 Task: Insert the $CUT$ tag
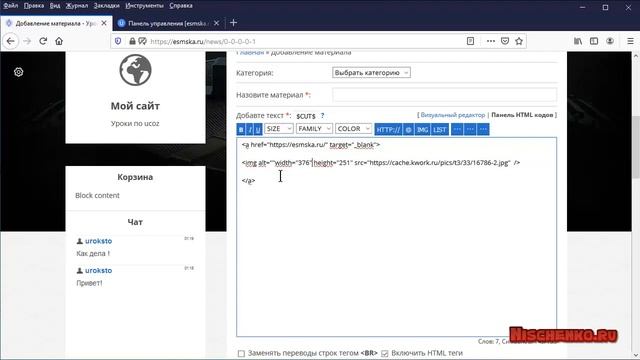(x=306, y=116)
